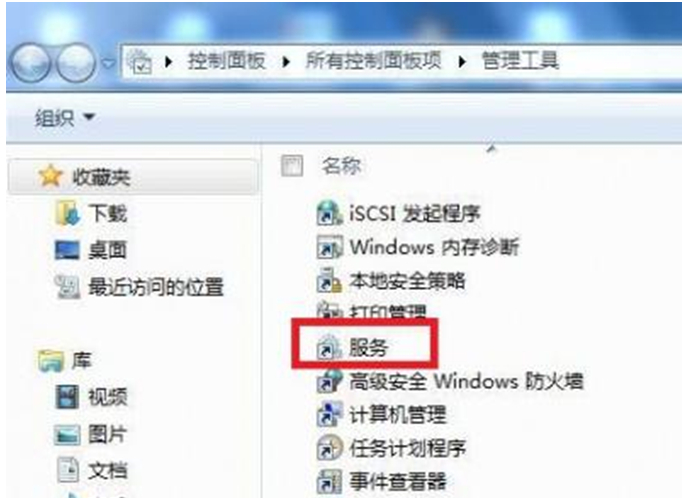The width and height of the screenshot is (682, 498).
Task: Expand the arrow after 控制面板 in address bar
Action: (286, 61)
